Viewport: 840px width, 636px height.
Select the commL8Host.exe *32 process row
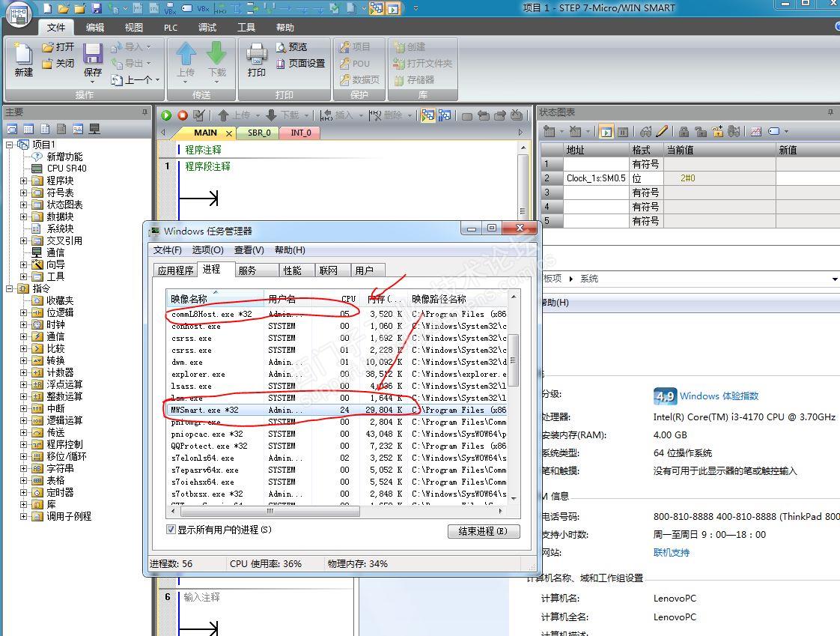336,314
